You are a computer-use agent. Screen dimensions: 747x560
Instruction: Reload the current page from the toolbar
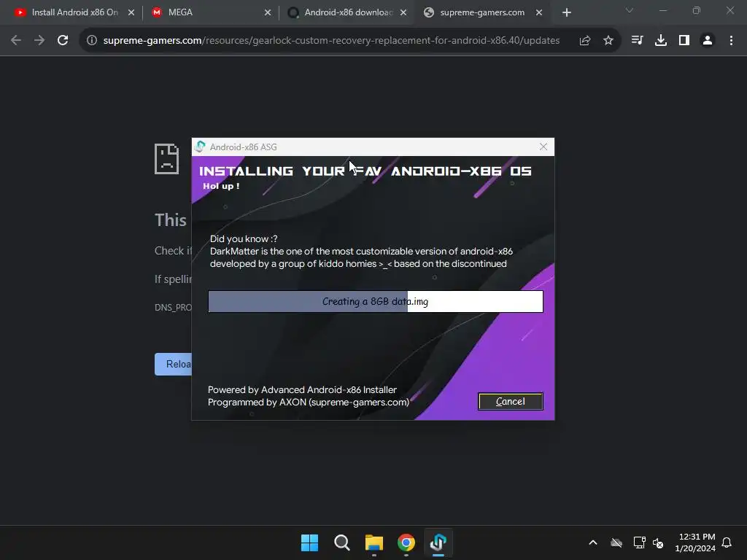(x=63, y=41)
